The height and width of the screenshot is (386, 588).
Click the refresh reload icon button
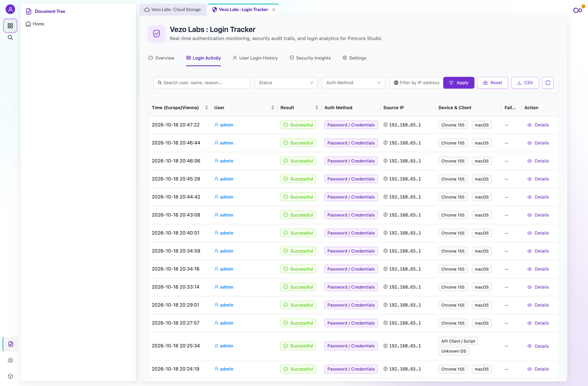(x=548, y=83)
